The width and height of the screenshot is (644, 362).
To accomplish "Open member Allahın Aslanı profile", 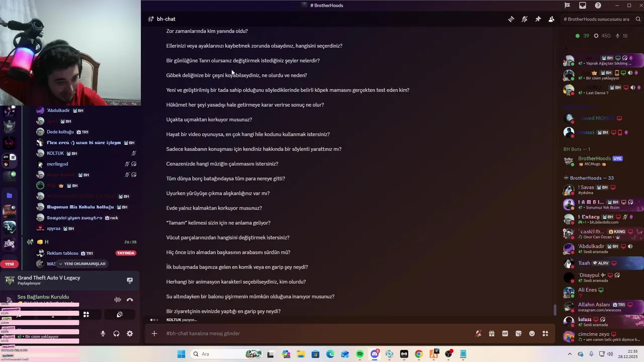I will point(602,307).
